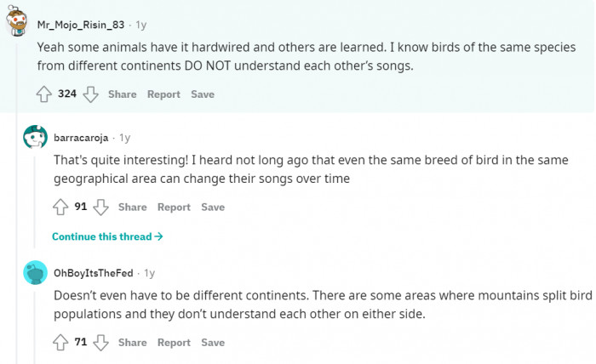Screen dimensions: 596x364
Task: Upvote barracaroja's comment
Action: coord(60,207)
